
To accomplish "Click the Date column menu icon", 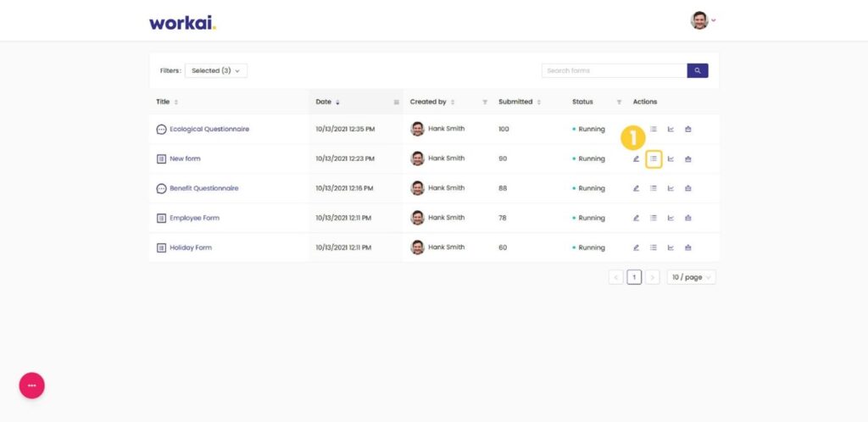I will pos(397,103).
